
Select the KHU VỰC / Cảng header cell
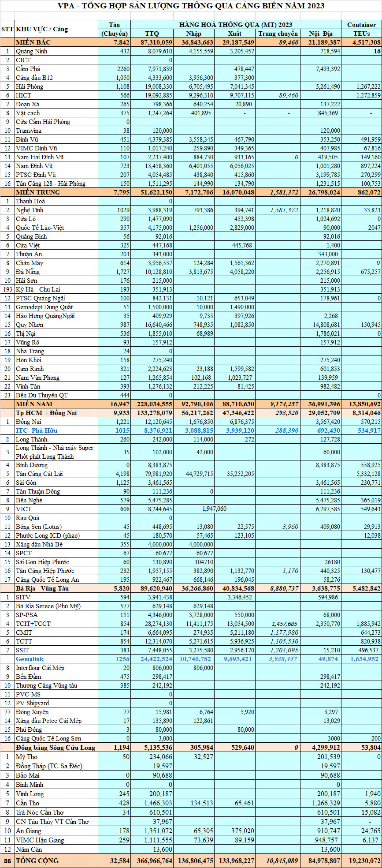(42, 29)
